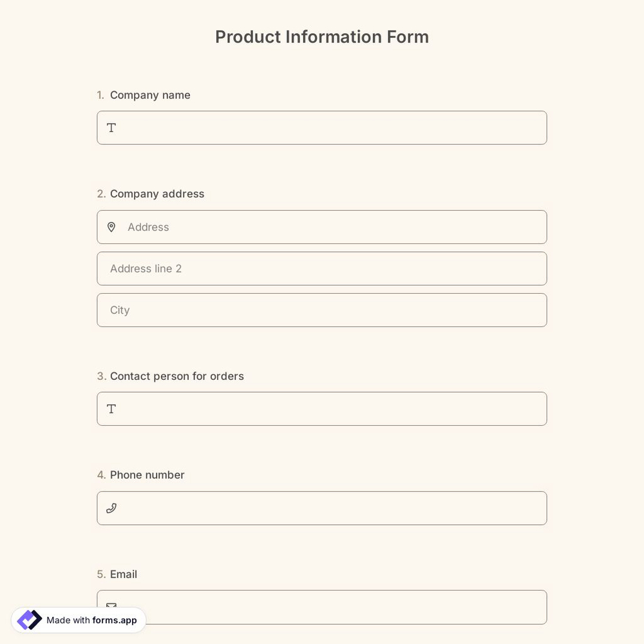Screen dimensions: 644x644
Task: Click the Phone number question label
Action: coord(147,475)
